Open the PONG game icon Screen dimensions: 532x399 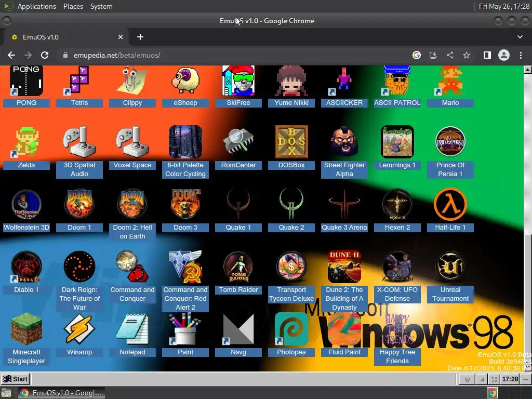26,81
